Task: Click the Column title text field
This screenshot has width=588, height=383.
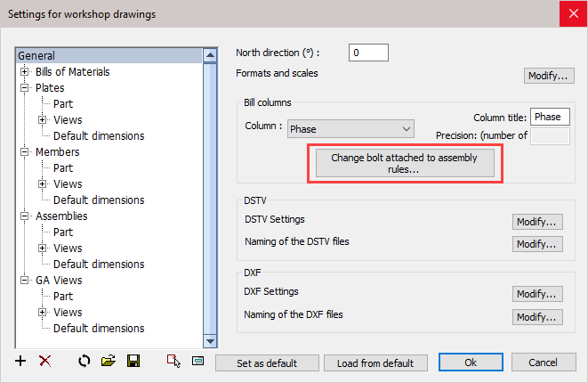Action: point(549,117)
